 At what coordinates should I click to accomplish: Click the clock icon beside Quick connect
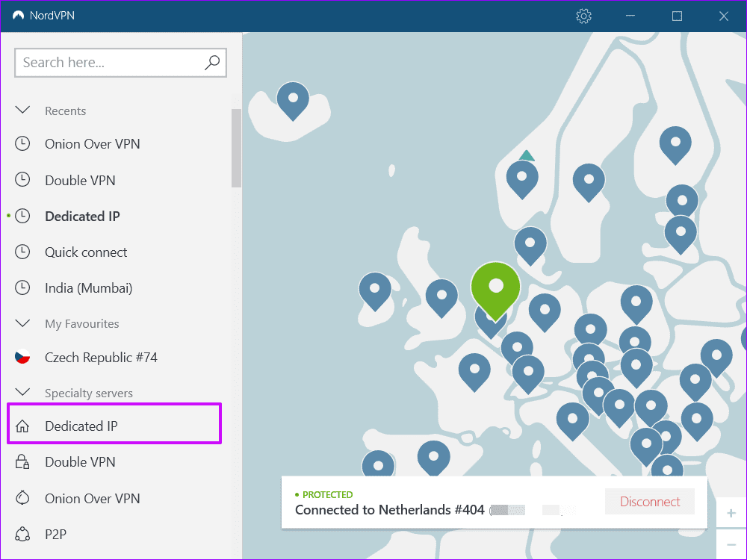coord(22,252)
